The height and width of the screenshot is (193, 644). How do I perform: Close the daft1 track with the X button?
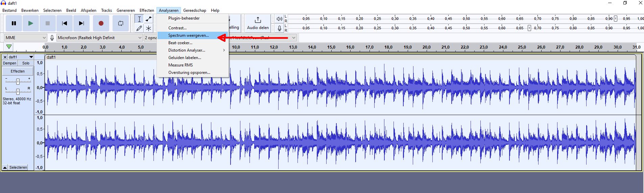coord(5,57)
